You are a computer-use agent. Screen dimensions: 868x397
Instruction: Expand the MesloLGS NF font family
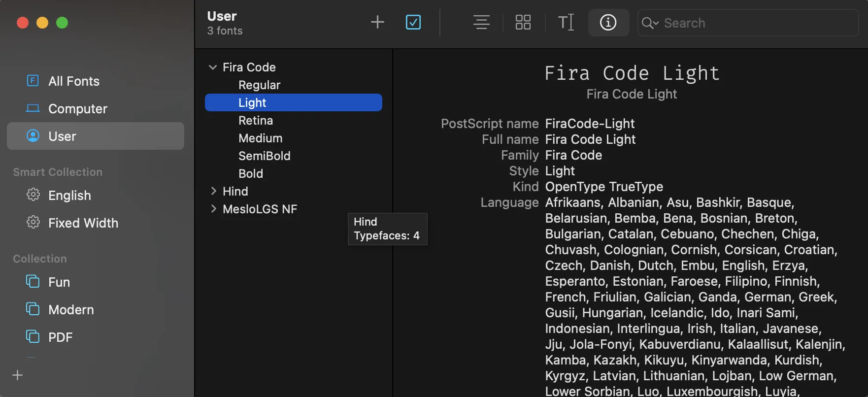[x=213, y=209]
